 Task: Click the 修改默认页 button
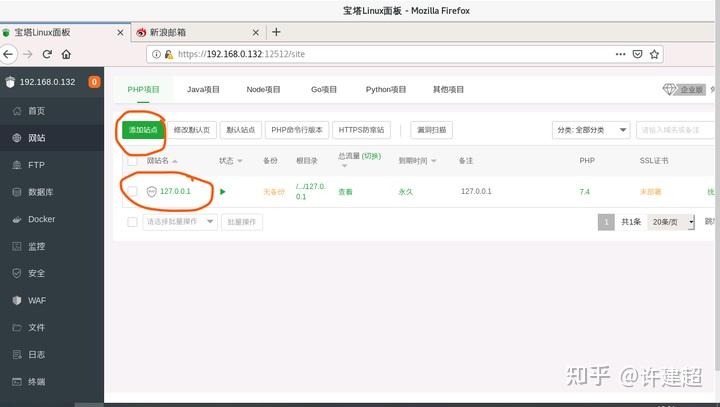192,130
